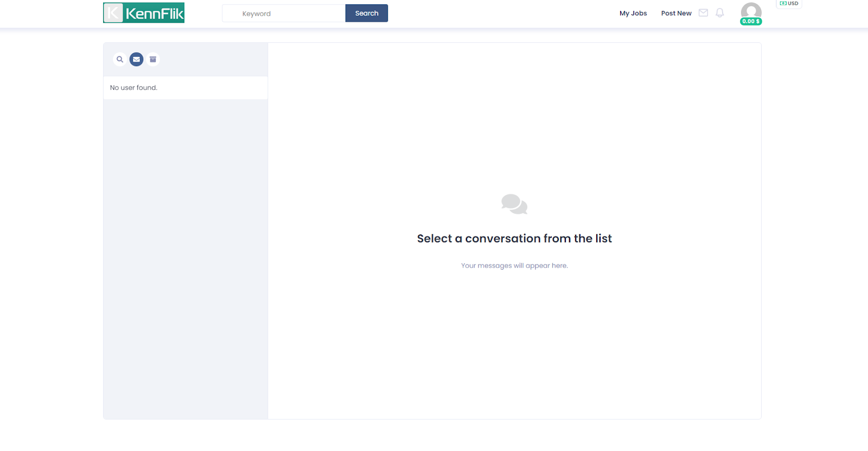Click the chat bubbles placeholder icon
This screenshot has height=451, width=868.
click(514, 204)
